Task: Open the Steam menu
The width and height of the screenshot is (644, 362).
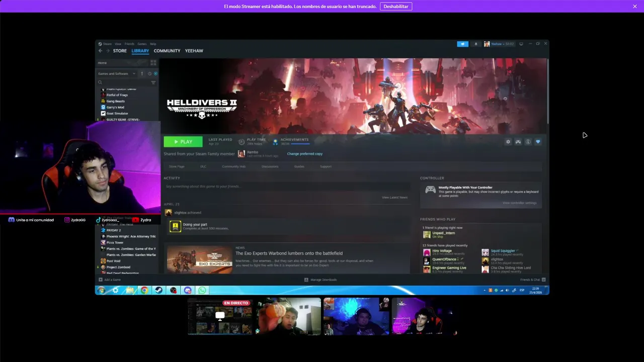Action: pyautogui.click(x=107, y=44)
